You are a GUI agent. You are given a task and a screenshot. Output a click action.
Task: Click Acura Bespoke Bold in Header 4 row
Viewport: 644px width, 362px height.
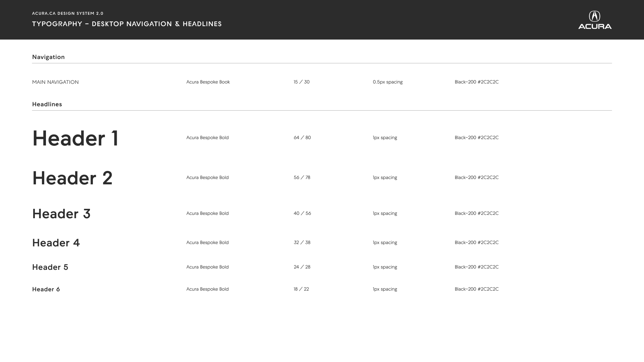(x=208, y=243)
